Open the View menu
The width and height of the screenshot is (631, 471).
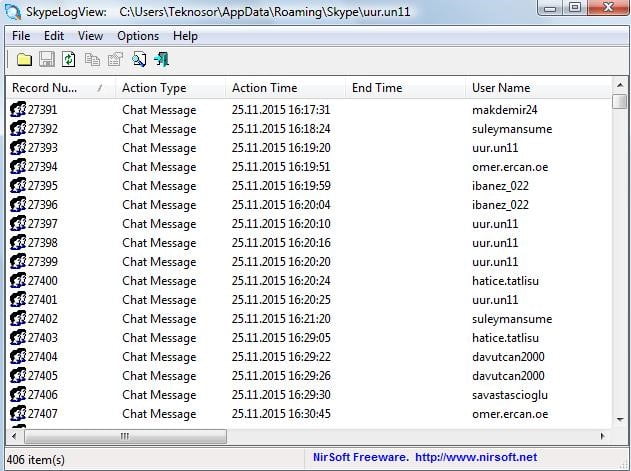tap(90, 36)
